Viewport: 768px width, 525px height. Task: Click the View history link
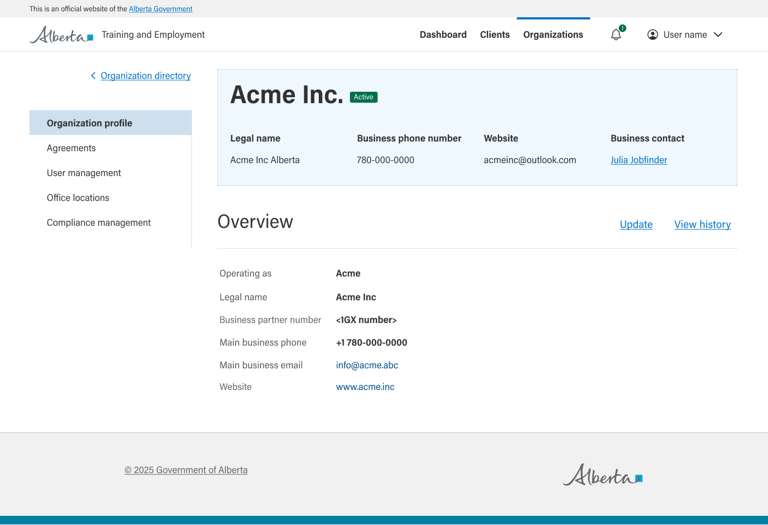tap(702, 224)
